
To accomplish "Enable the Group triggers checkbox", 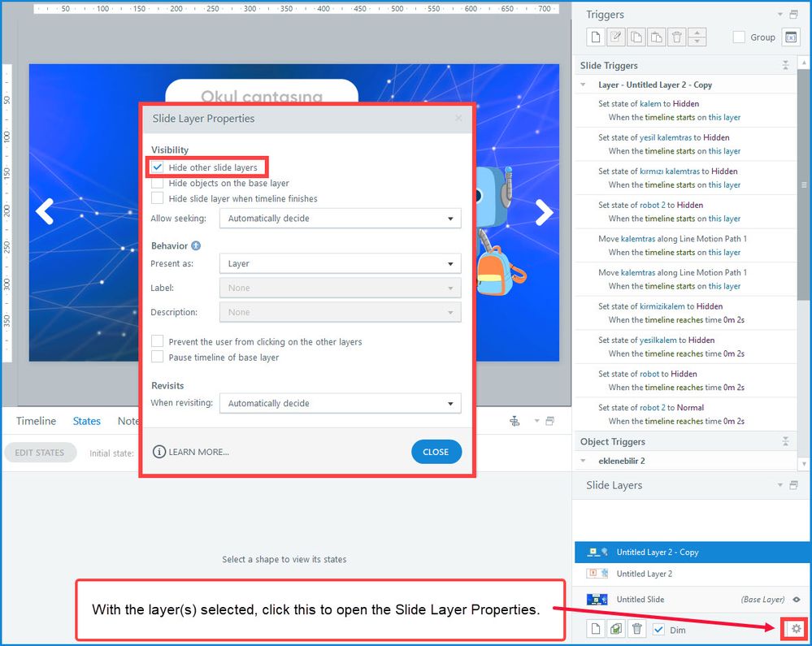I will point(739,37).
